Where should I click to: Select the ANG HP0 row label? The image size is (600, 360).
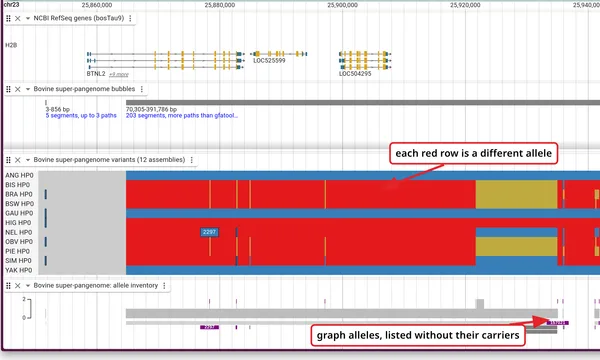(19, 175)
